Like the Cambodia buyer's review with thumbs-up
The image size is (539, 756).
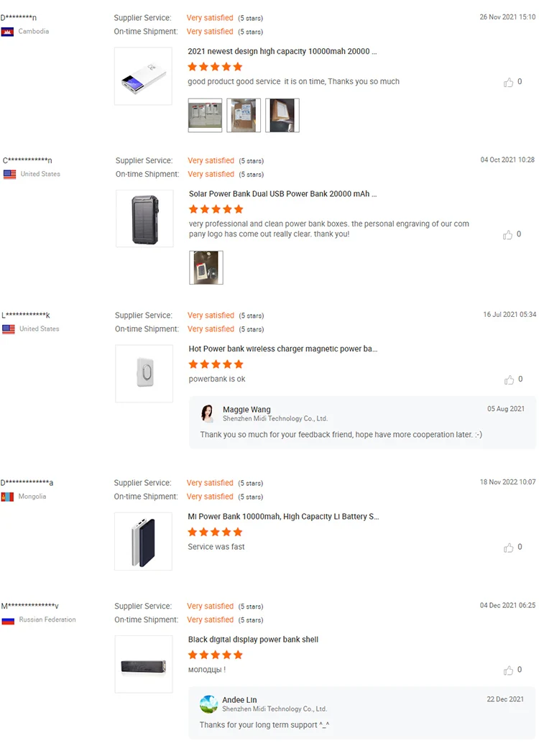(509, 83)
